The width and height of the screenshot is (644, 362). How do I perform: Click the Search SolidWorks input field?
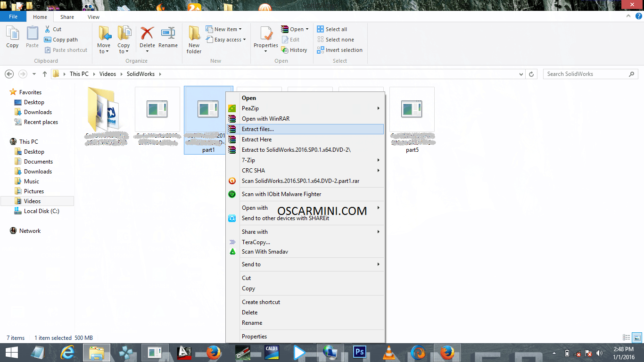point(586,74)
